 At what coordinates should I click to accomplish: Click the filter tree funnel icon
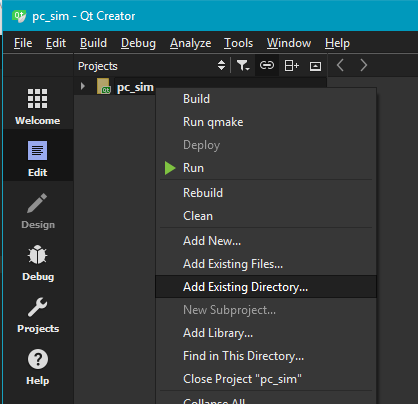(243, 66)
